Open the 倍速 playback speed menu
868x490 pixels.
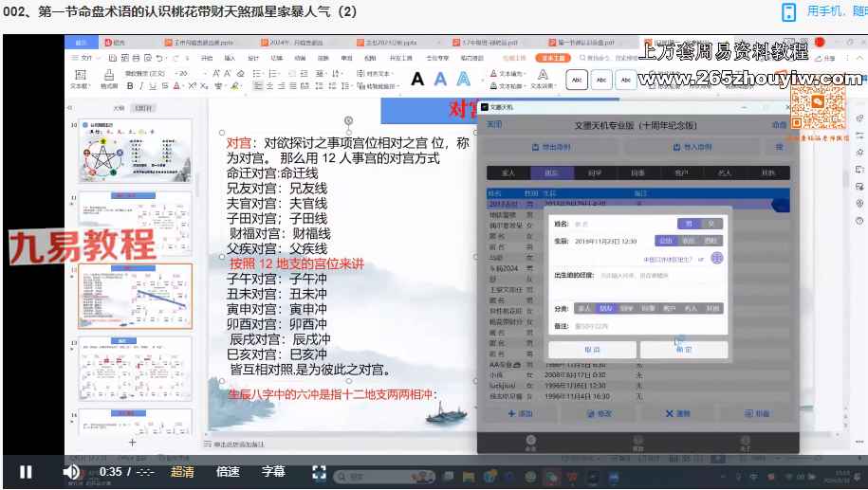coord(228,471)
